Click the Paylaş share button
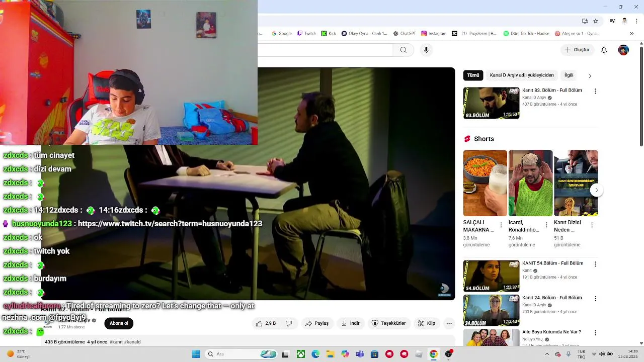 pyautogui.click(x=317, y=323)
